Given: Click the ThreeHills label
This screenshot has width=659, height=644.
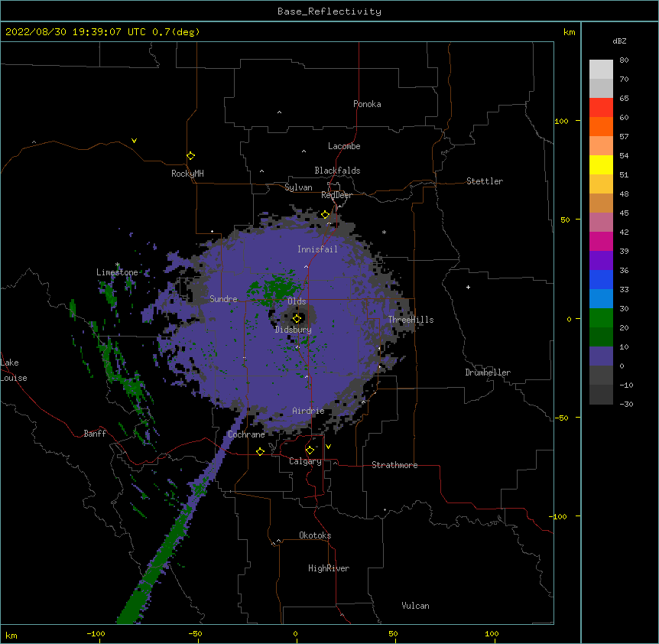Looking at the screenshot, I should tap(411, 320).
